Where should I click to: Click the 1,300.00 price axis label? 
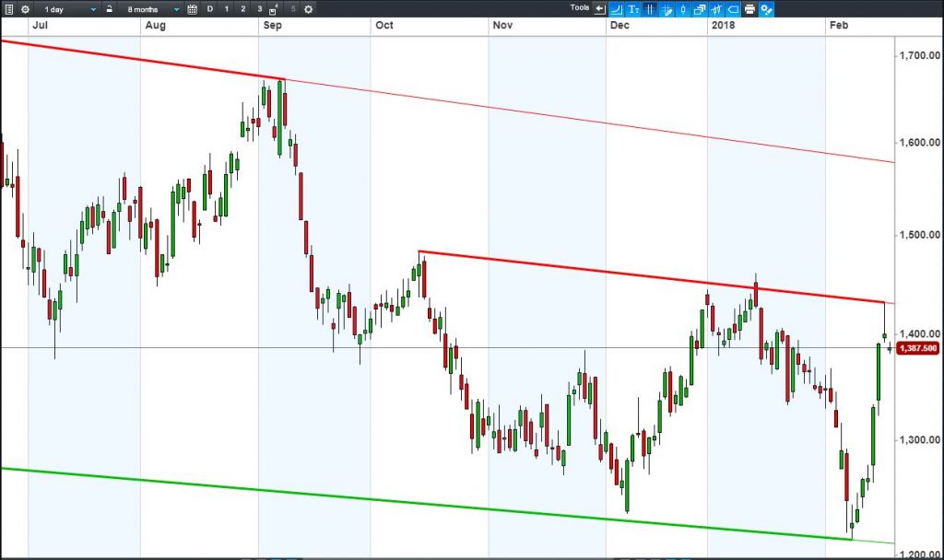pos(919,439)
